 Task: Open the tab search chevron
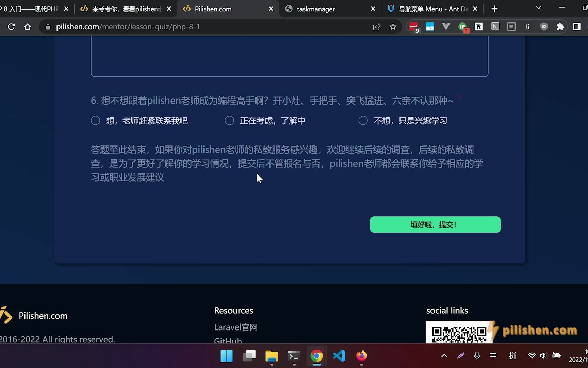pyautogui.click(x=538, y=7)
